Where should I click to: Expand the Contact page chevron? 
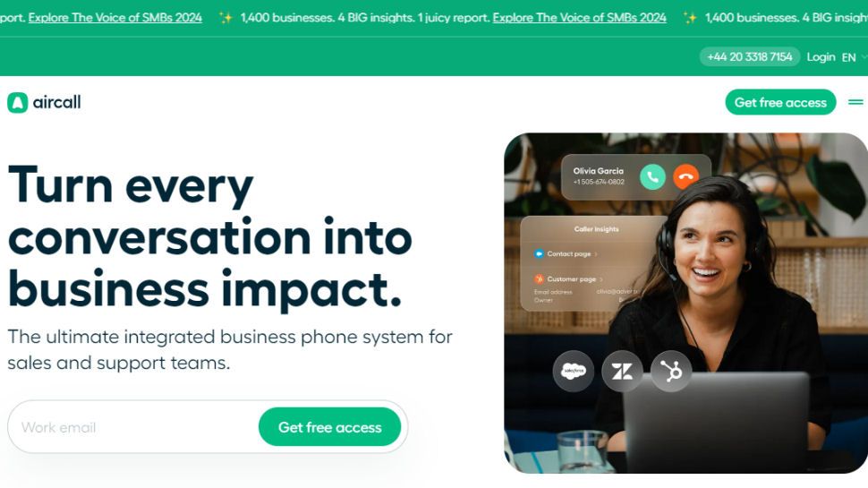point(596,254)
